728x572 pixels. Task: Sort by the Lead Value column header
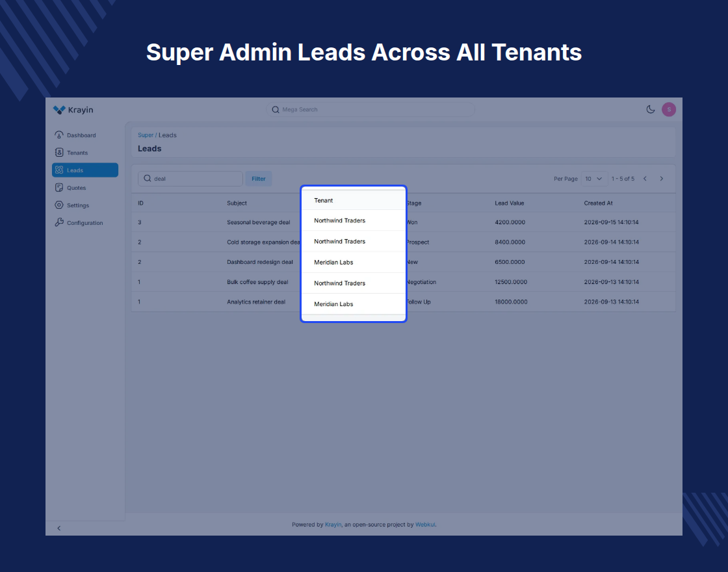pos(510,203)
